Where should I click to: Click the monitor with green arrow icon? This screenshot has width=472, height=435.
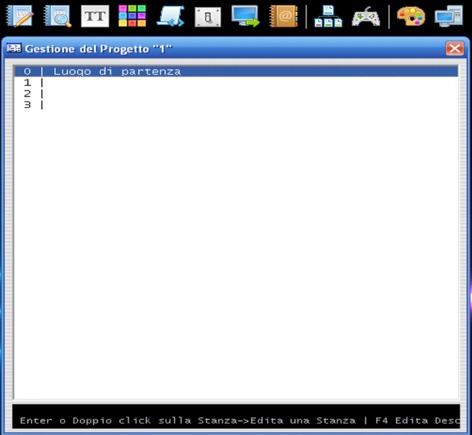(246, 16)
